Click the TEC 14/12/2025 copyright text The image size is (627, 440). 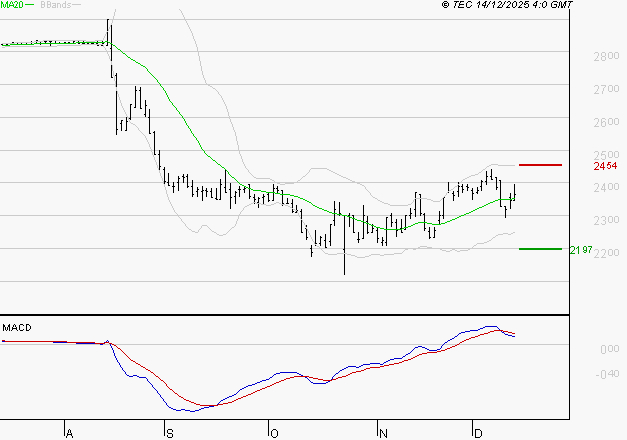pyautogui.click(x=507, y=5)
